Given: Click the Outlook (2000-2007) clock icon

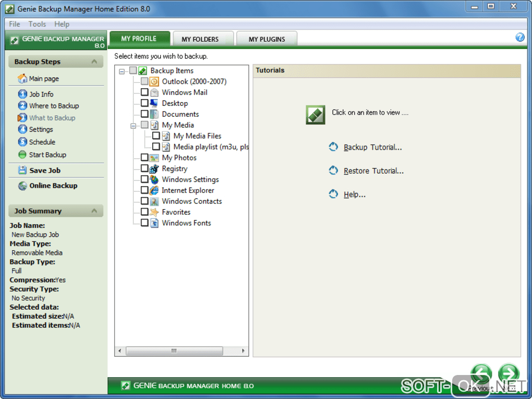Looking at the screenshot, I should click(x=154, y=81).
